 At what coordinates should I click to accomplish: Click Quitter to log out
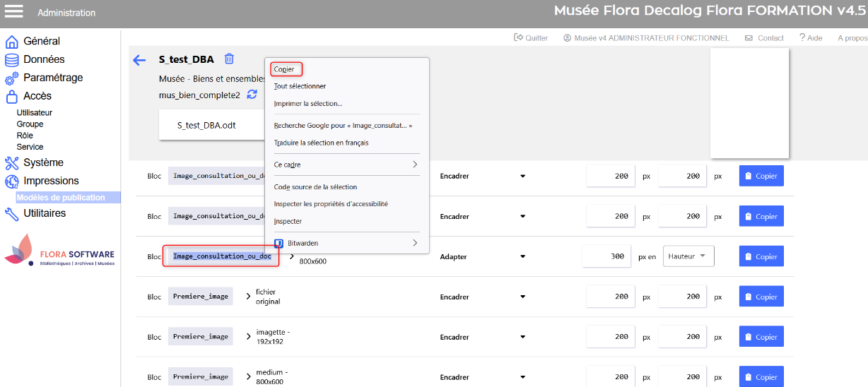(x=531, y=38)
